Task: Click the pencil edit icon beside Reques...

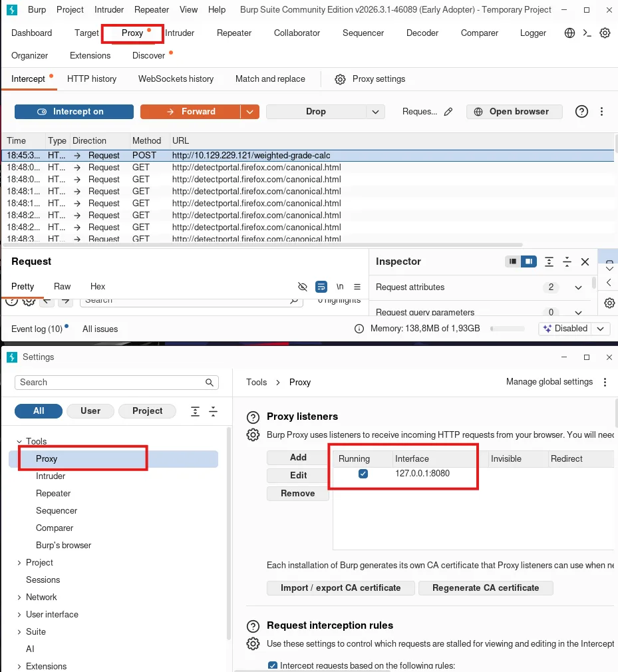Action: [448, 112]
